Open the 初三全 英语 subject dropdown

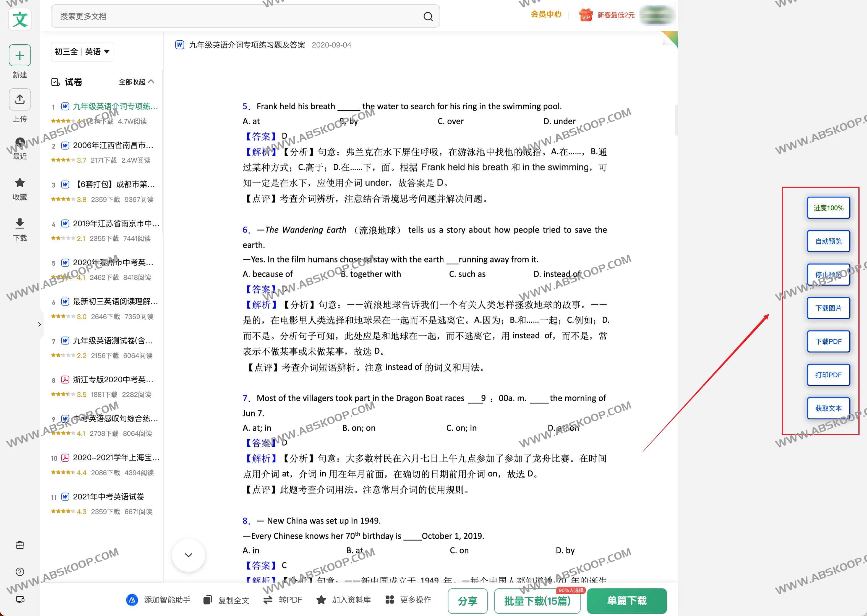click(x=82, y=52)
